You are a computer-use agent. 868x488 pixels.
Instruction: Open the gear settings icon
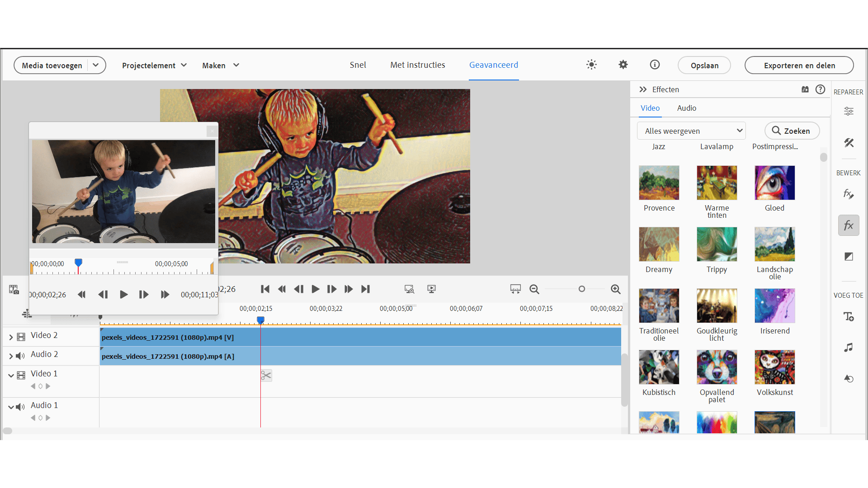coord(623,65)
